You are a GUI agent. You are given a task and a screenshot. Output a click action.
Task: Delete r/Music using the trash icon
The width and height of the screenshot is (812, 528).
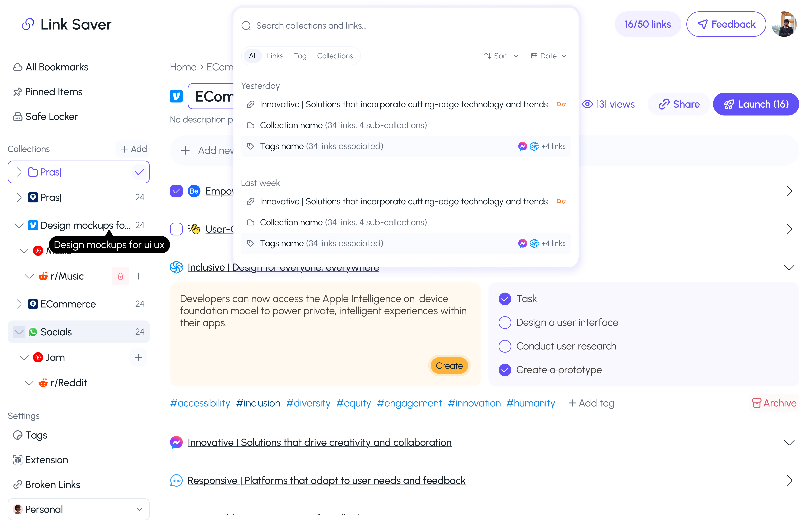pos(120,276)
